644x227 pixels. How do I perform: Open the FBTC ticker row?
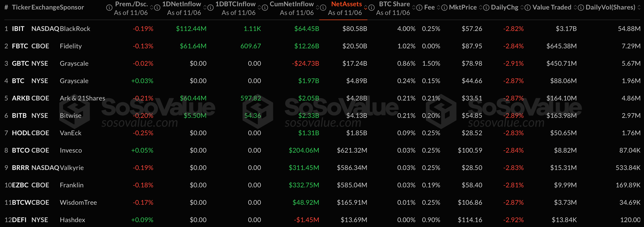(x=20, y=46)
